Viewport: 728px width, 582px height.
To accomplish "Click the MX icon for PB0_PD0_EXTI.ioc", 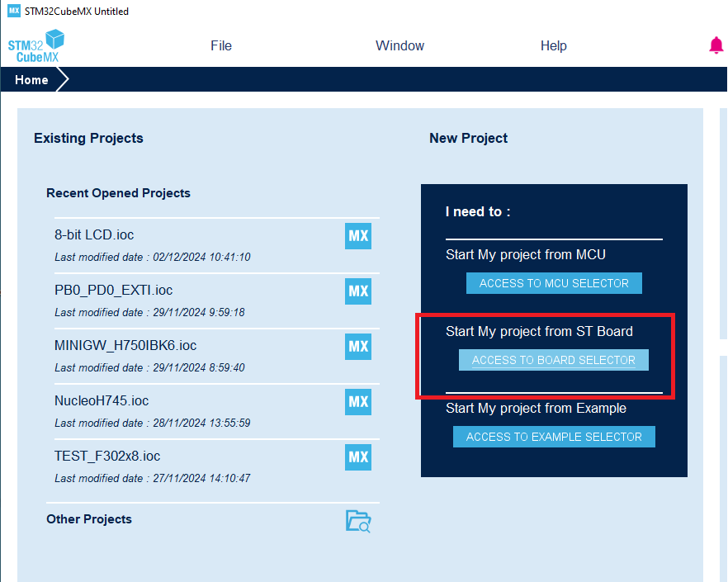I will 358,291.
